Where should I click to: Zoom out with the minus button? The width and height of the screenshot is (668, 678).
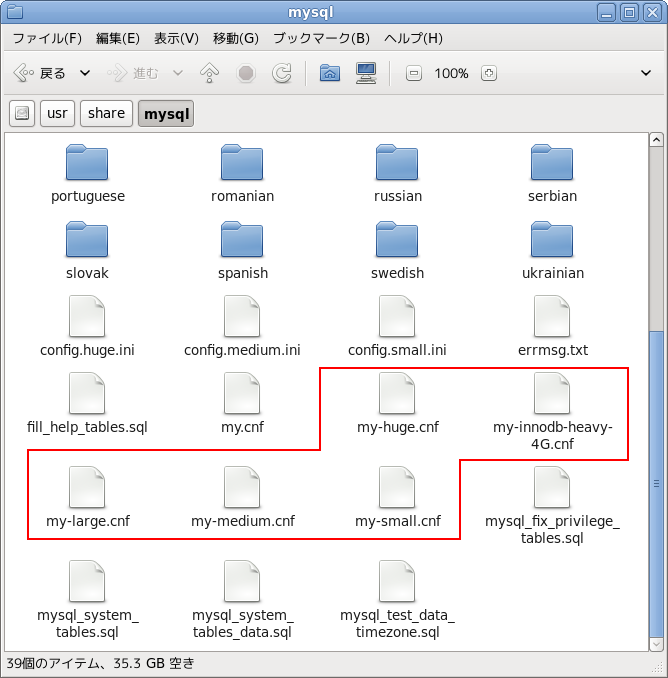point(414,73)
